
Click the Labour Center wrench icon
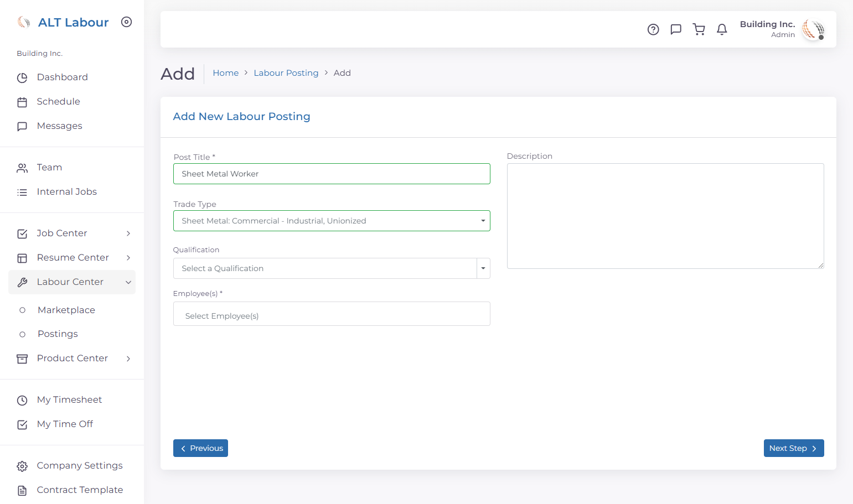[x=22, y=283]
